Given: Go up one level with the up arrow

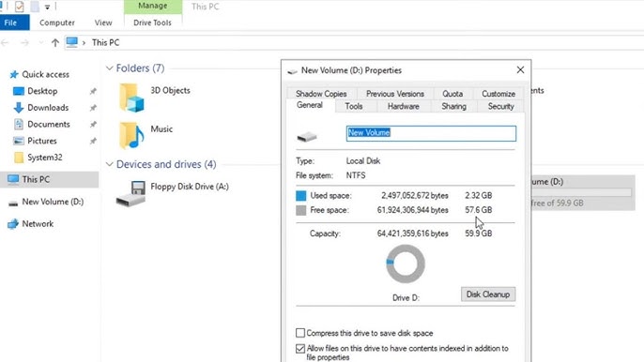Looking at the screenshot, I should [55, 43].
